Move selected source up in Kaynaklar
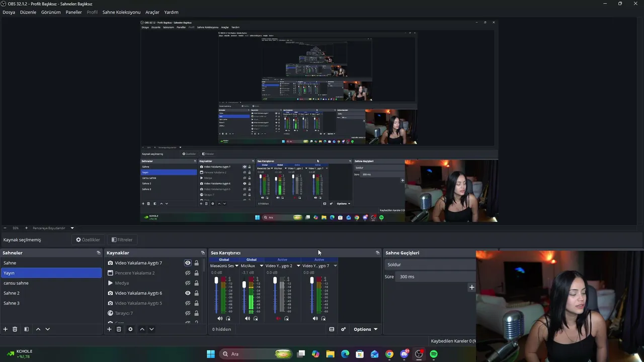Image resolution: width=644 pixels, height=362 pixels. coord(142,329)
